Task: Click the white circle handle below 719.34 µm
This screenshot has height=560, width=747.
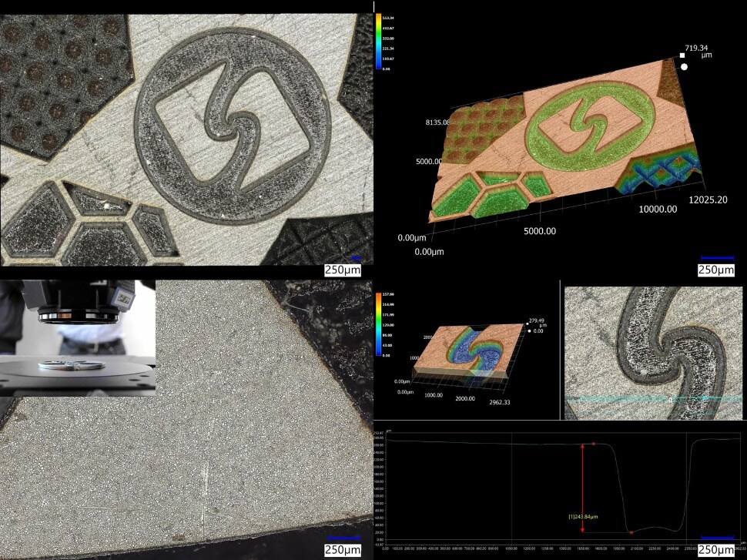Action: point(684,67)
